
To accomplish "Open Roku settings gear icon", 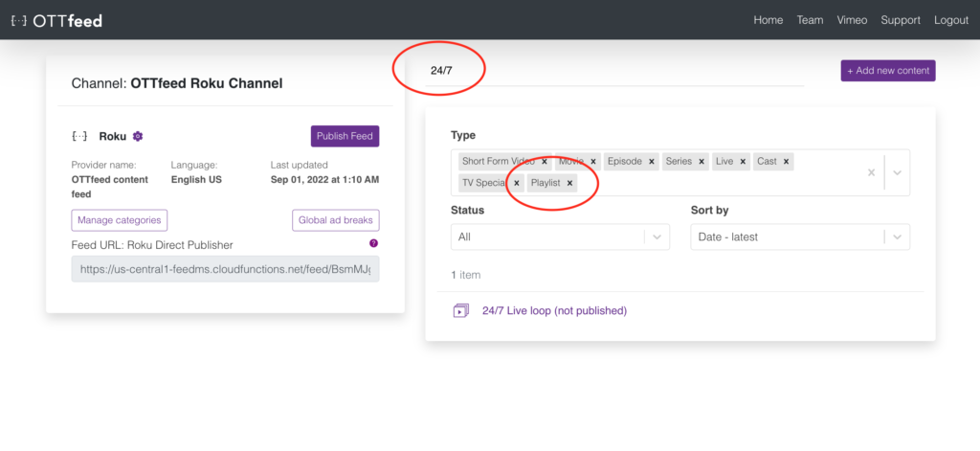I will tap(138, 137).
